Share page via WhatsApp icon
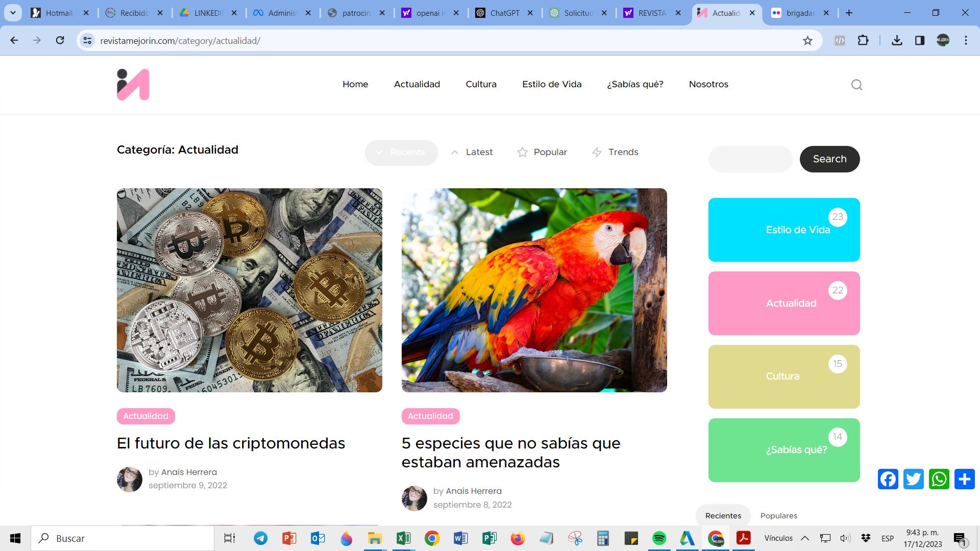Screen dimensions: 980x551 click(x=939, y=479)
